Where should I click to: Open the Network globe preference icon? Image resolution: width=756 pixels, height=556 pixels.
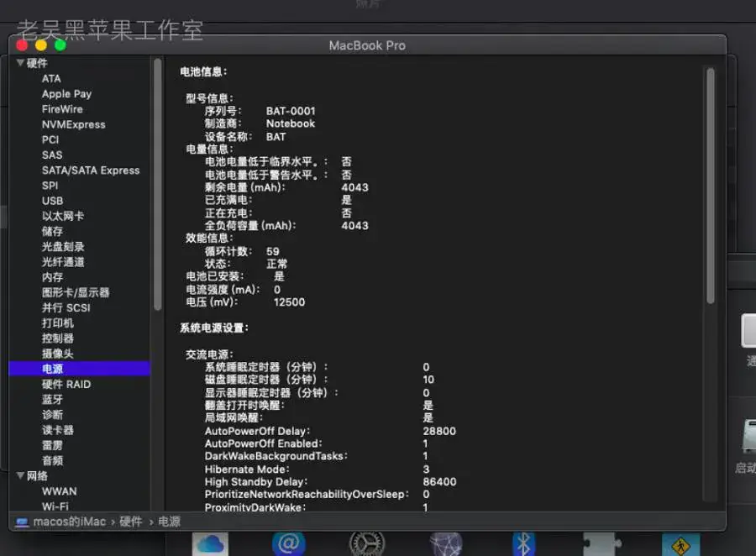coord(446,544)
